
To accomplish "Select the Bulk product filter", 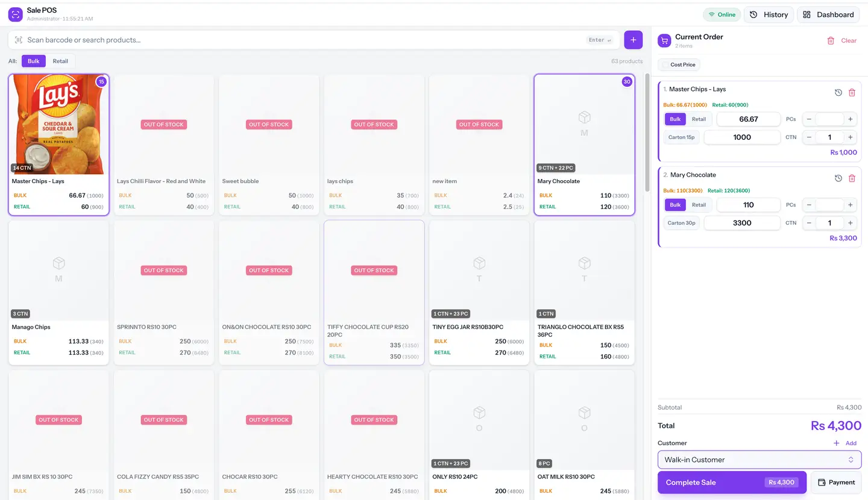I will click(x=34, y=61).
